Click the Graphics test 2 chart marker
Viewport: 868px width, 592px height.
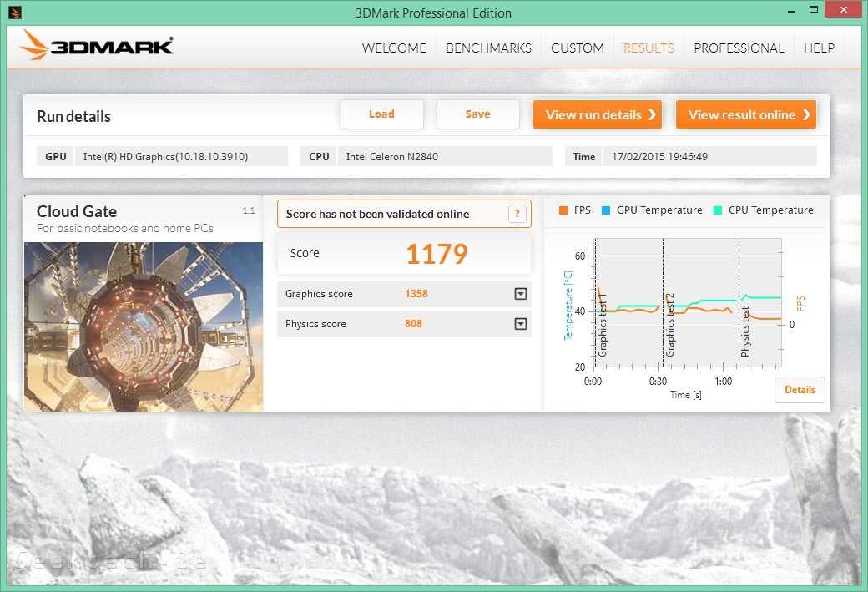pos(670,325)
